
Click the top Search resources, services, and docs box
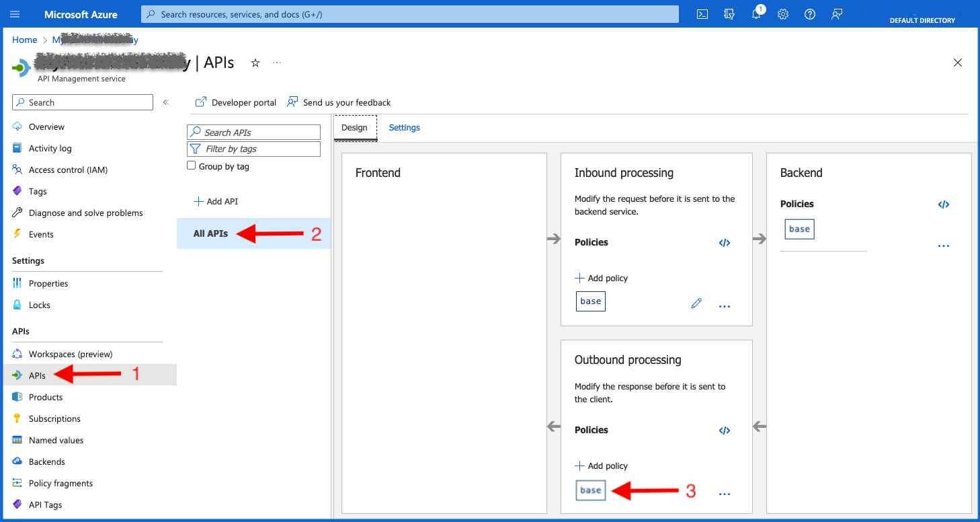click(410, 14)
